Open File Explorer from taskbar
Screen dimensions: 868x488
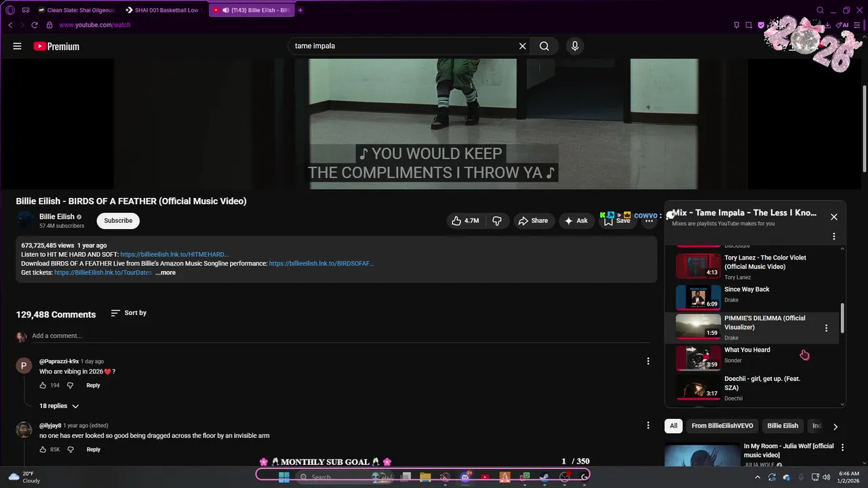425,476
